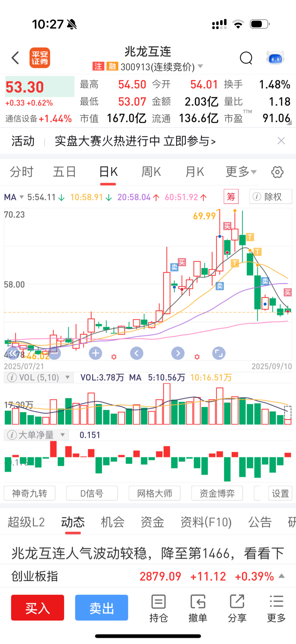Switch to 周K chart tab
This screenshot has width=296, height=644.
point(151,172)
